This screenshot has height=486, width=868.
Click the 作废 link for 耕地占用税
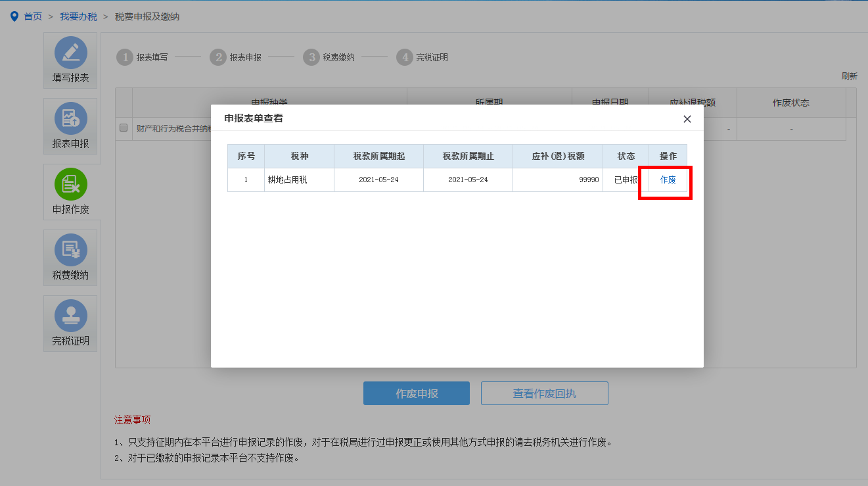pos(668,180)
